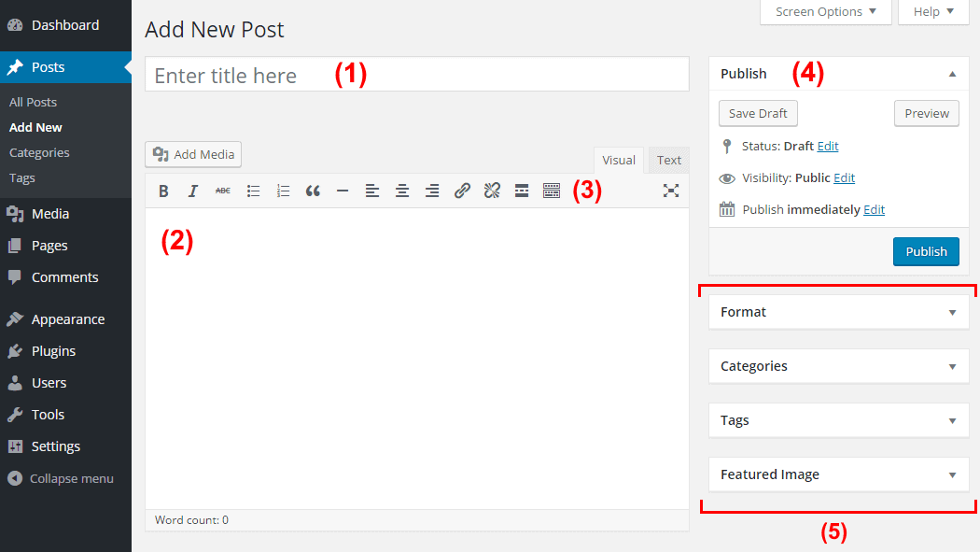Screen dimensions: 980x552
Task: Click Add New under Posts
Action: pyautogui.click(x=35, y=127)
